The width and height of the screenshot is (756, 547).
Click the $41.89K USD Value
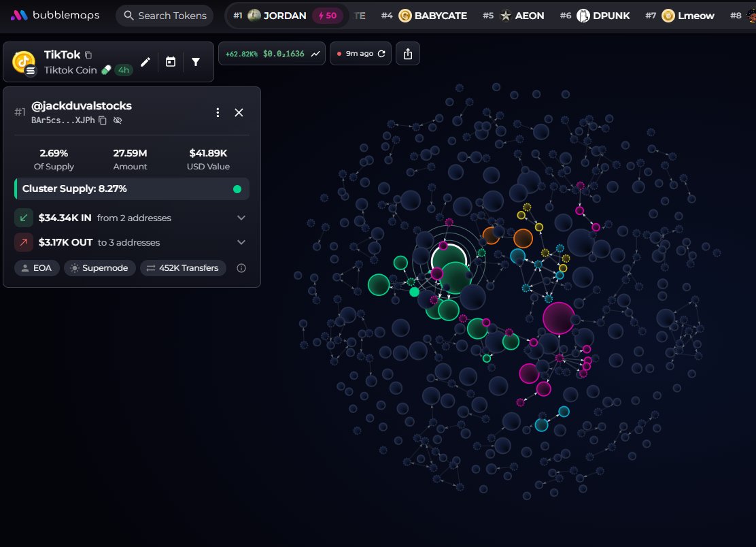point(208,153)
